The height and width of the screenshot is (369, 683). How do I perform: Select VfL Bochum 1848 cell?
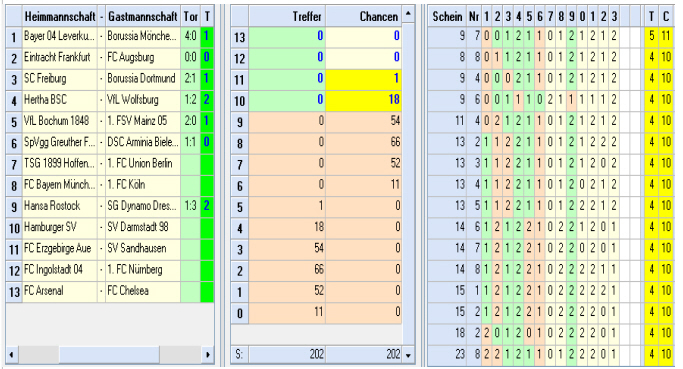tap(59, 121)
